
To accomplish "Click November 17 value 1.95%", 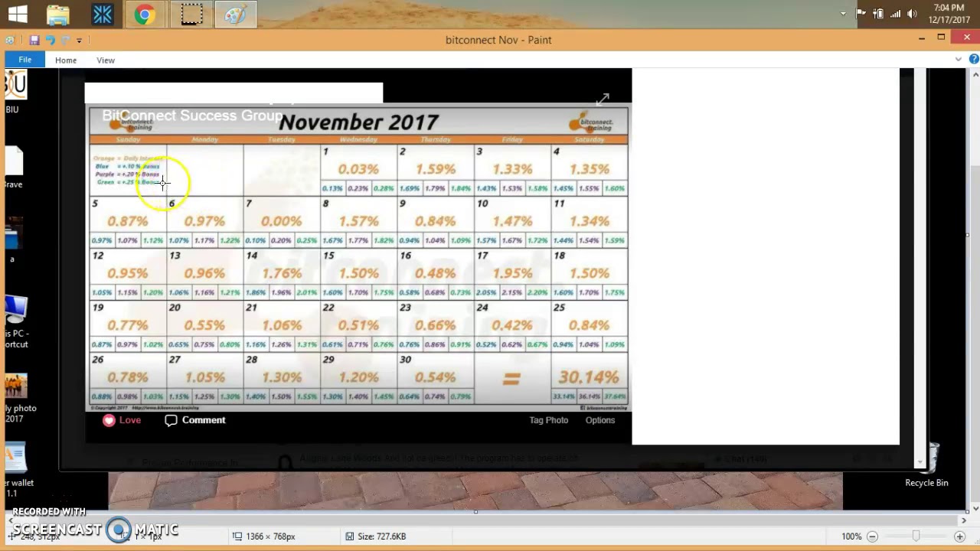I will tap(512, 273).
